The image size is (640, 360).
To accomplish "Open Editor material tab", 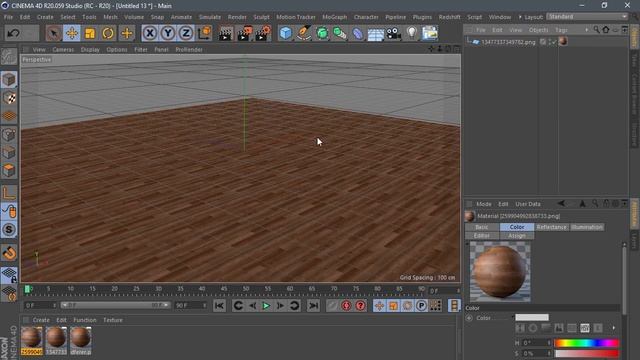I will coord(482,236).
